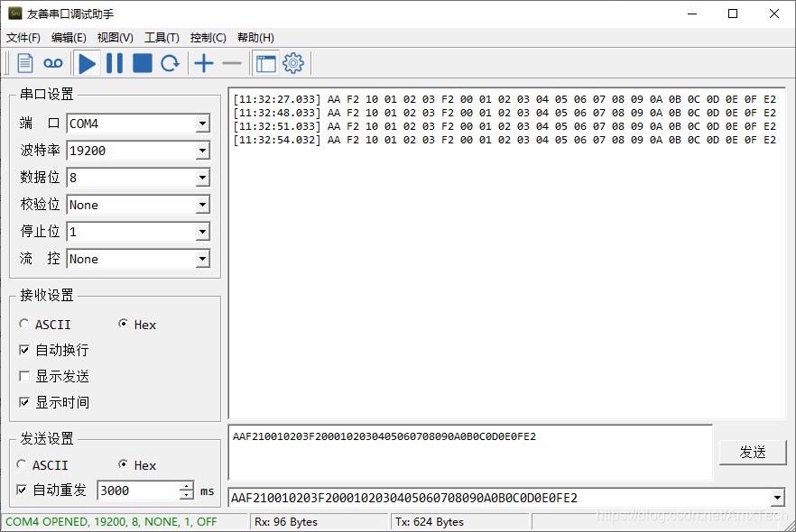Select ASCII in 接收设置
The width and height of the screenshot is (796, 532).
tap(45, 324)
